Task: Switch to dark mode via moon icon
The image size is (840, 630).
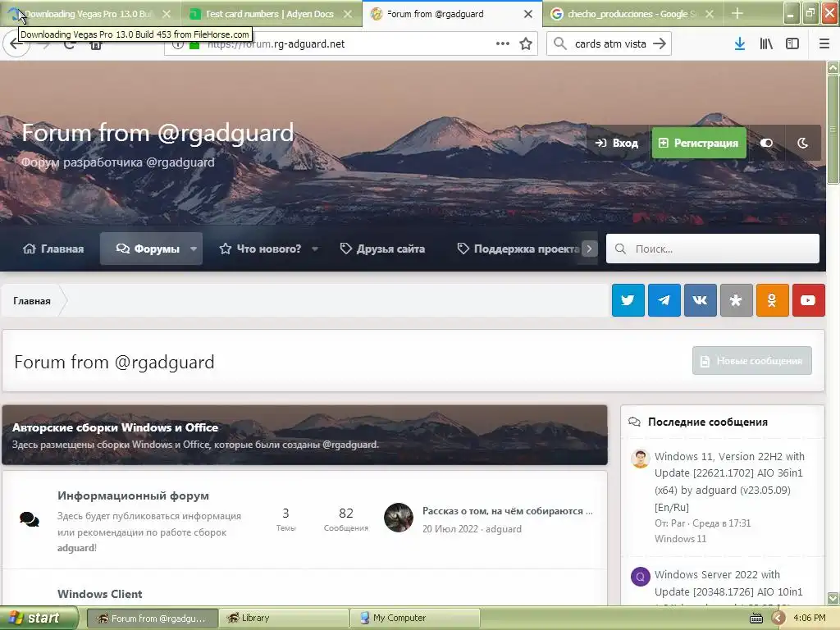Action: [802, 143]
